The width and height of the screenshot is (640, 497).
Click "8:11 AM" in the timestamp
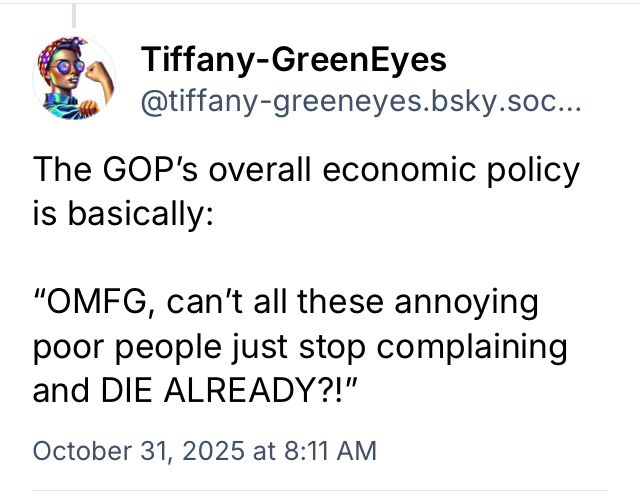point(330,451)
